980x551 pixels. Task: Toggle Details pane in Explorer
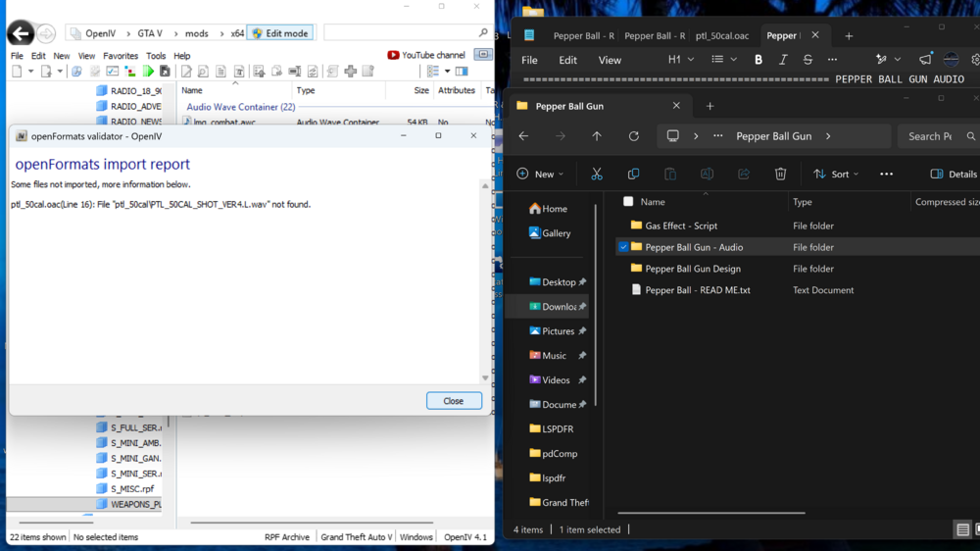tap(954, 174)
